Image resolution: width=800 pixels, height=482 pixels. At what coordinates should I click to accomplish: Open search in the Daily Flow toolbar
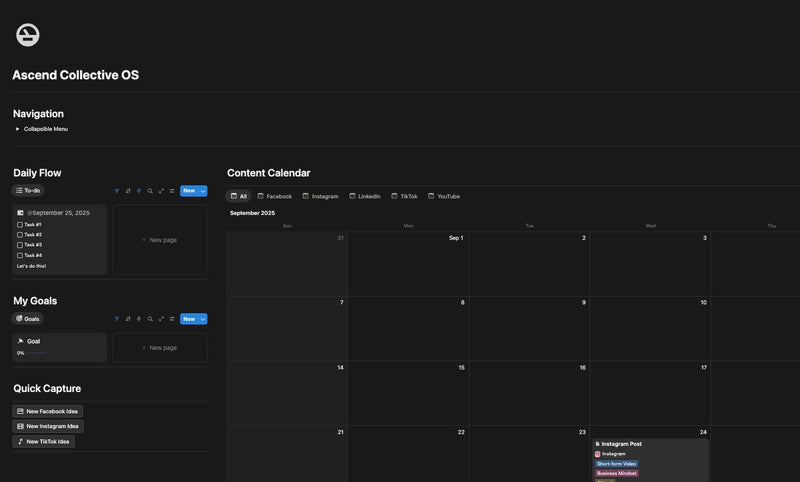tap(150, 191)
